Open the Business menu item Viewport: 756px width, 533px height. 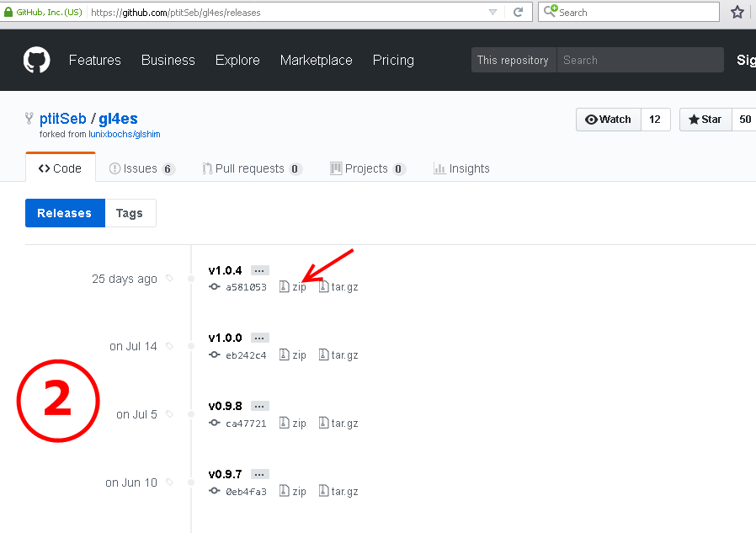[168, 60]
